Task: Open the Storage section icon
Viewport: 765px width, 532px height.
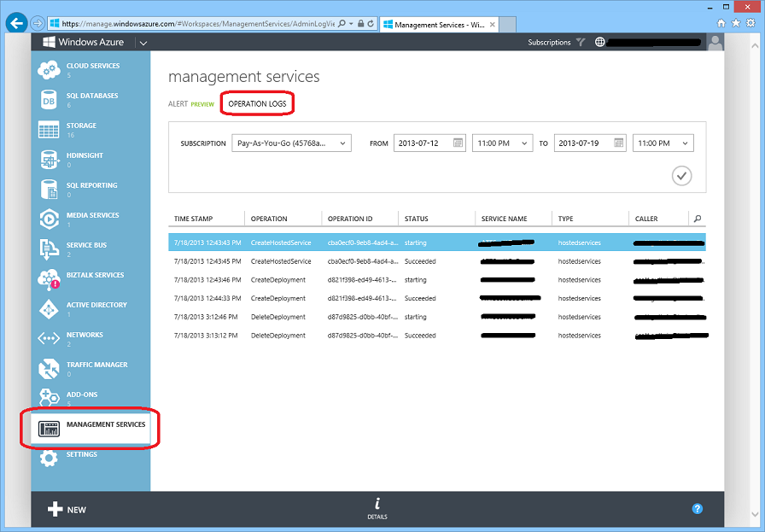Action: (x=49, y=130)
